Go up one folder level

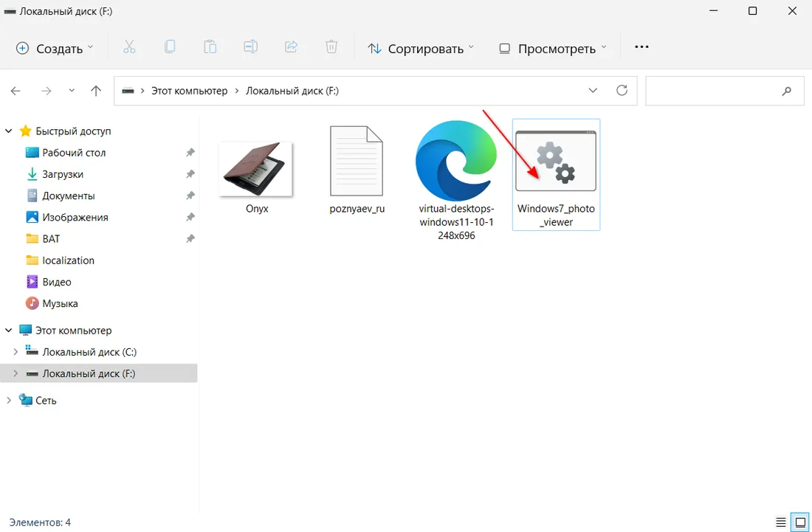[96, 91]
